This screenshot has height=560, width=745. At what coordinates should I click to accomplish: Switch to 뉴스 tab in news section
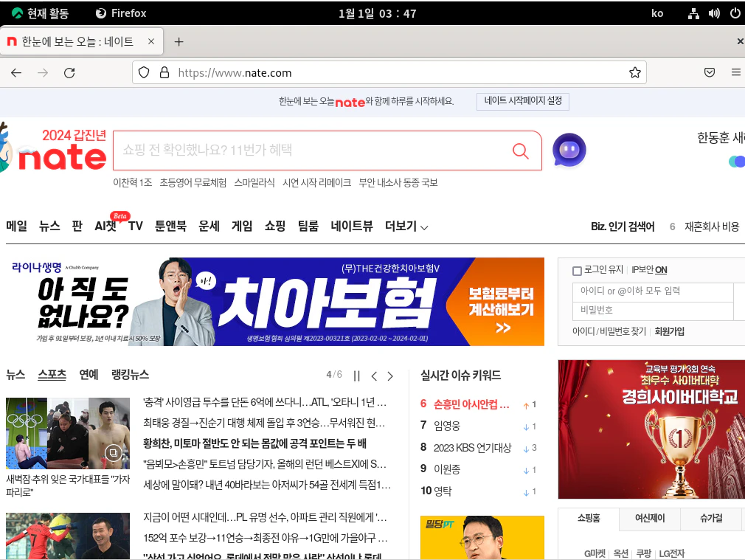tap(15, 375)
